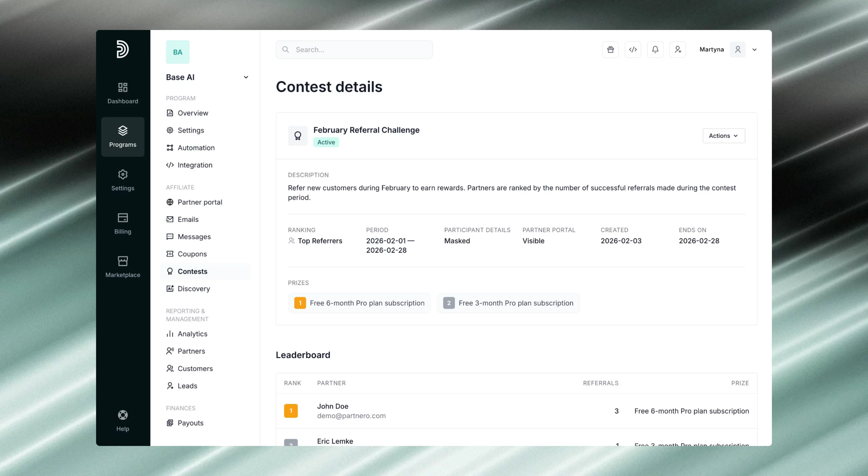The width and height of the screenshot is (868, 476).
Task: Click the BA program avatar tile
Action: 178,52
